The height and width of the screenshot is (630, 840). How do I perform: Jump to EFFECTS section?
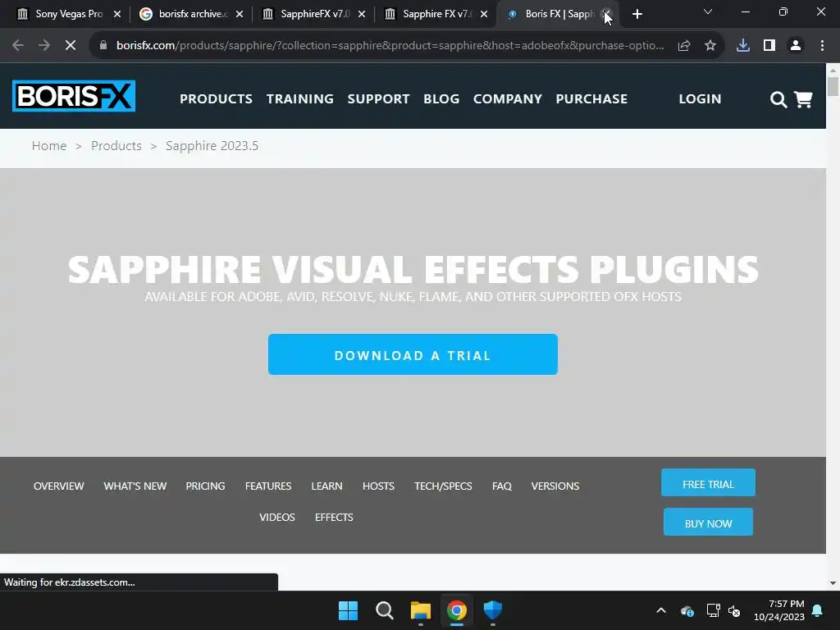pos(334,518)
